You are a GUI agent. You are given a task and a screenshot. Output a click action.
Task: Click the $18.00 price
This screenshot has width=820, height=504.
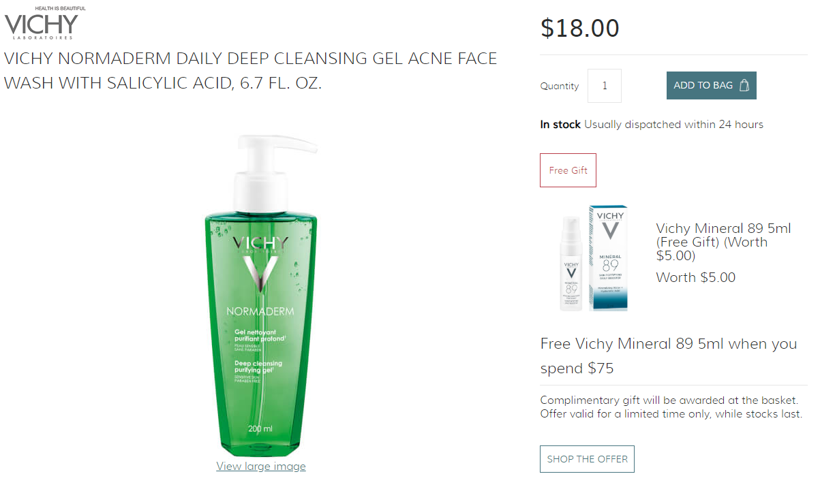(580, 28)
